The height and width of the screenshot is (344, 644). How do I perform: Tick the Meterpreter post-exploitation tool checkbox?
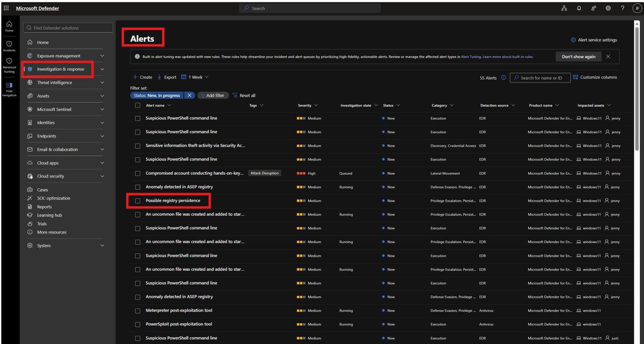click(x=138, y=311)
